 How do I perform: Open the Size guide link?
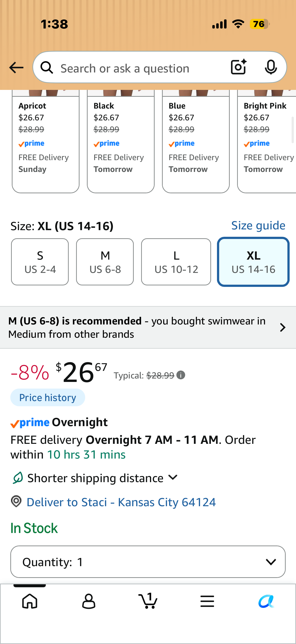[258, 225]
